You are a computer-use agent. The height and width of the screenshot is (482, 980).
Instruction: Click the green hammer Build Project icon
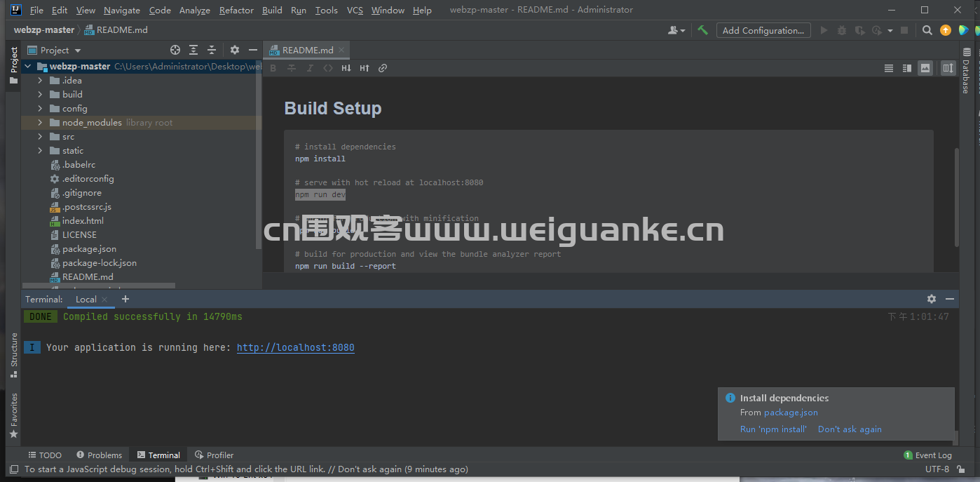702,30
